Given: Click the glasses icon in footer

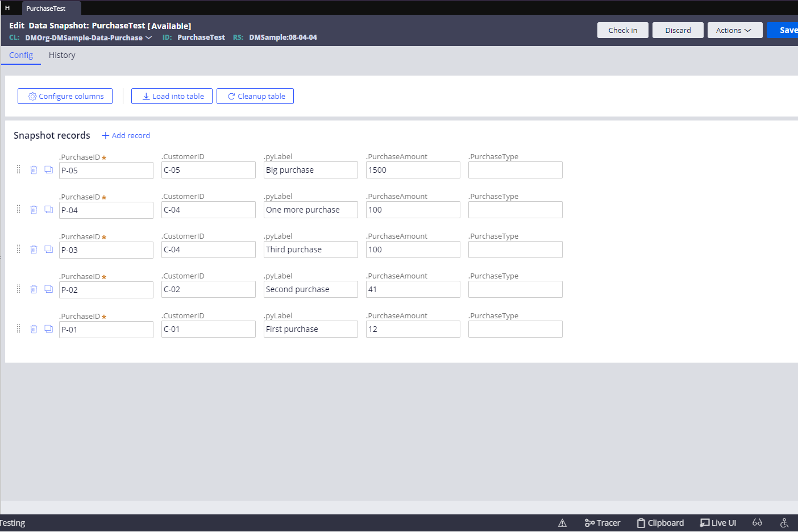Looking at the screenshot, I should click(x=757, y=523).
